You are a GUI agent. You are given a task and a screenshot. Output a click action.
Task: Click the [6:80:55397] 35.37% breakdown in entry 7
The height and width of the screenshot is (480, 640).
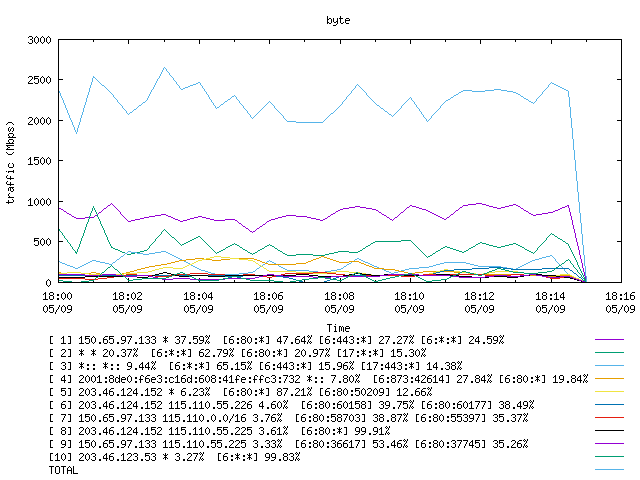click(471, 418)
